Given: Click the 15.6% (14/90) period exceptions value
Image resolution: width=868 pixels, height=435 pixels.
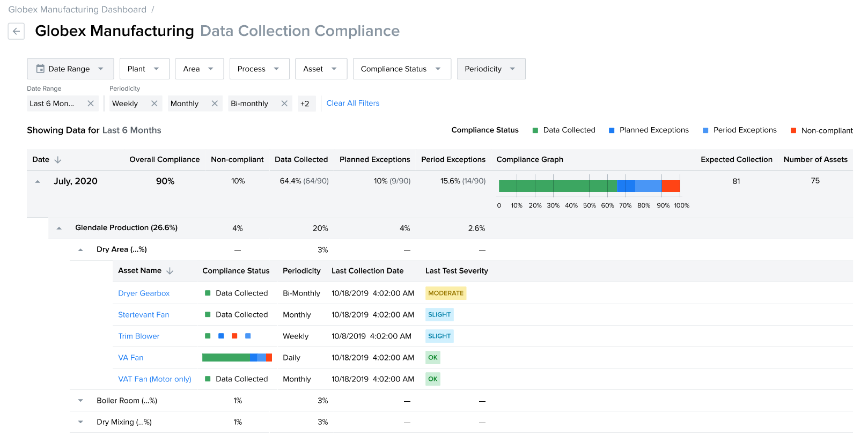Looking at the screenshot, I should tap(463, 181).
